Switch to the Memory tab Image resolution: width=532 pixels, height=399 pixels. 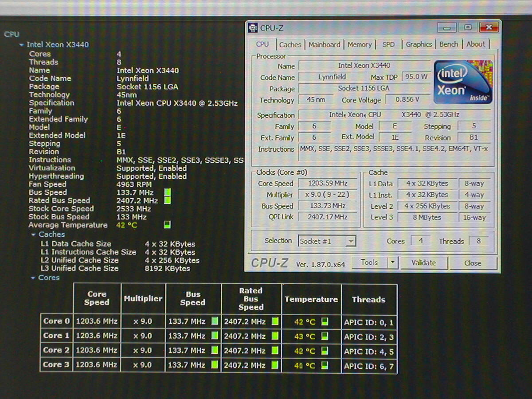[x=360, y=44]
